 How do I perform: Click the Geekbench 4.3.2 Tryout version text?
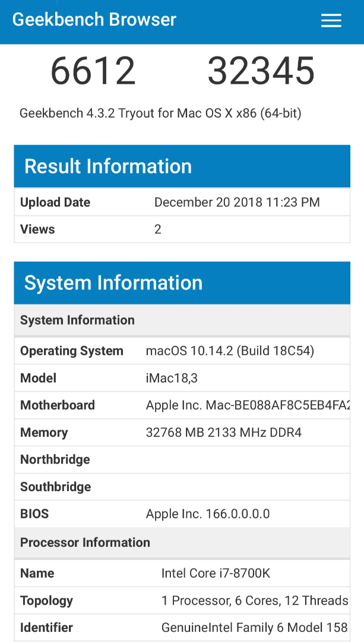160,113
